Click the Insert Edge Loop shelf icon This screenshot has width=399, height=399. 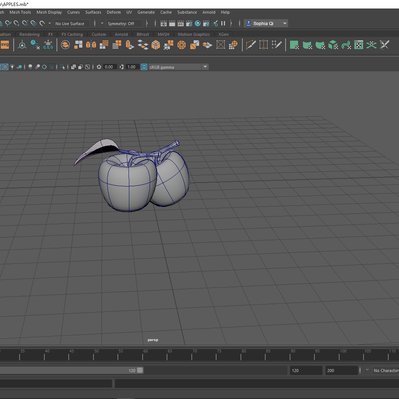coord(264,45)
